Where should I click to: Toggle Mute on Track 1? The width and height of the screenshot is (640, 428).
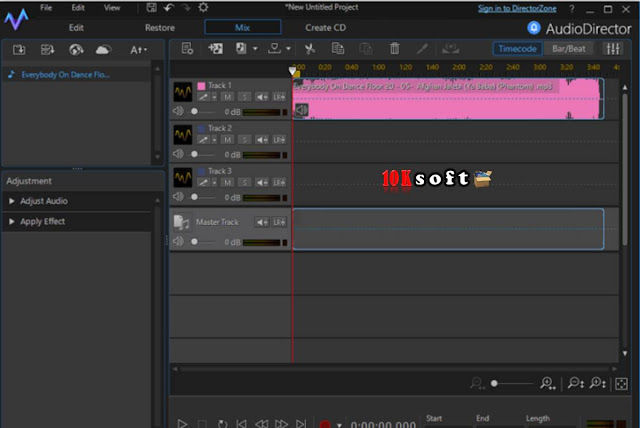tap(227, 97)
